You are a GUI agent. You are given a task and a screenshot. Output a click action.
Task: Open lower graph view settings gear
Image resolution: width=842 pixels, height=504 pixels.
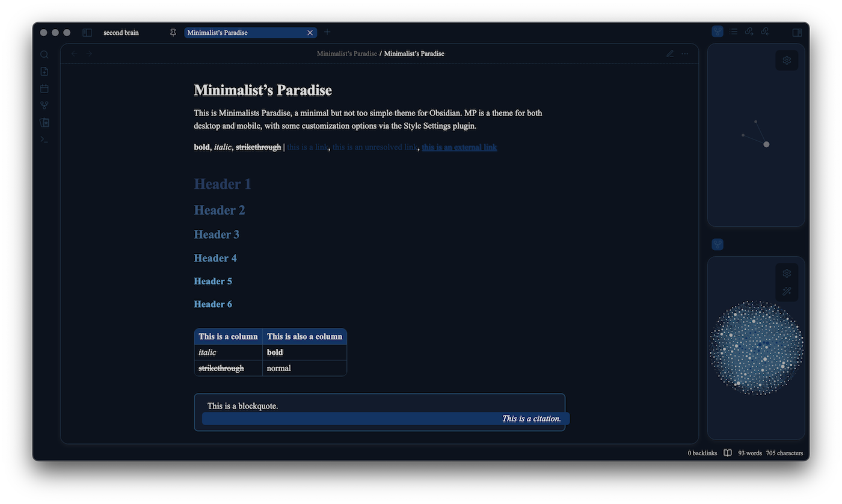coord(787,274)
